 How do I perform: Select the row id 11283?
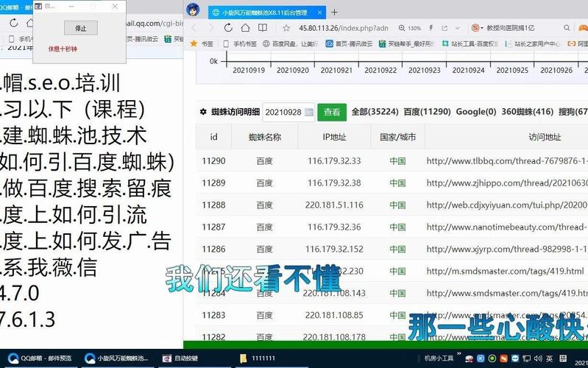point(213,315)
